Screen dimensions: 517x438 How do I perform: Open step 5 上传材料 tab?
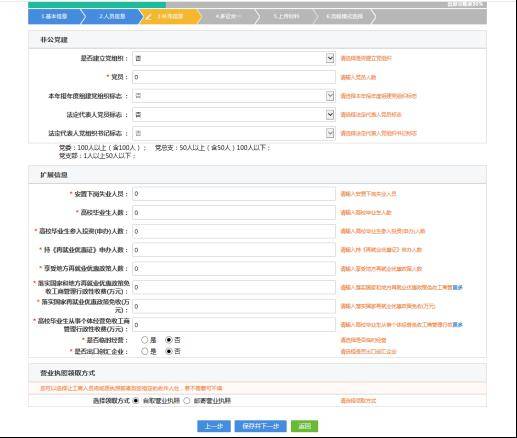(x=286, y=16)
